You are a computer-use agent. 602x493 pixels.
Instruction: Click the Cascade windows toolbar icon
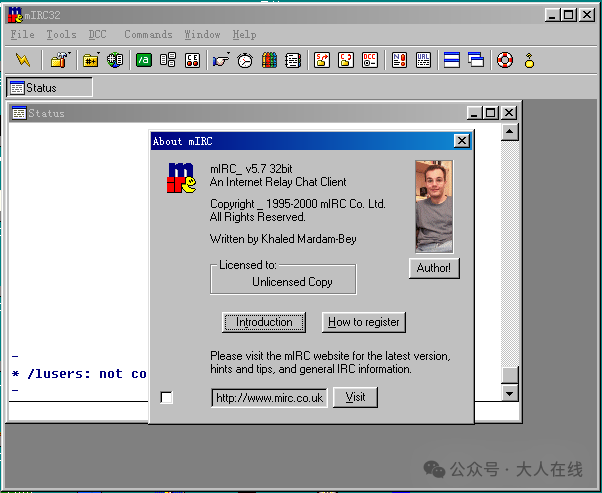point(476,60)
